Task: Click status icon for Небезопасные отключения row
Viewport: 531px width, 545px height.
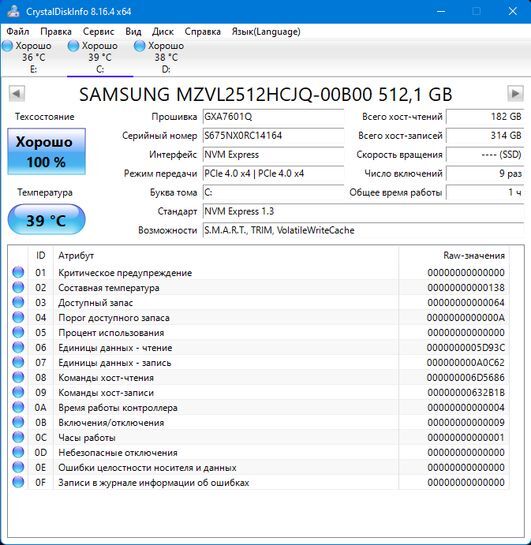Action: pos(18,452)
